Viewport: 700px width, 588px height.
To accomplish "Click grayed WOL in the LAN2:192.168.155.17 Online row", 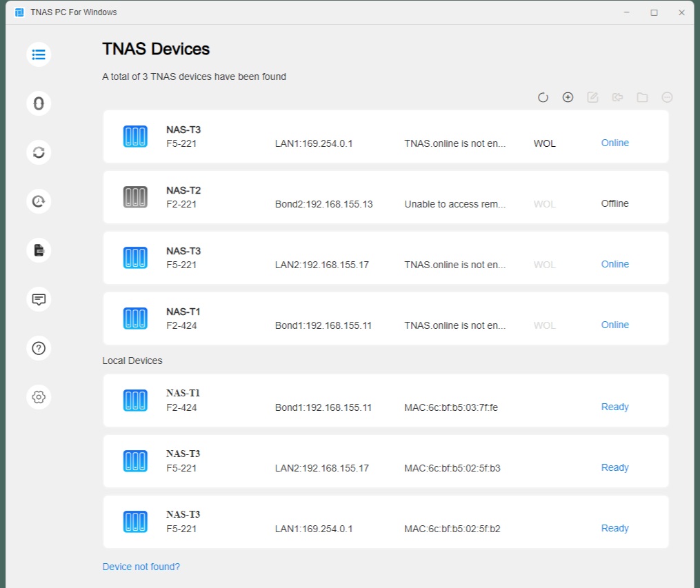I will click(545, 265).
